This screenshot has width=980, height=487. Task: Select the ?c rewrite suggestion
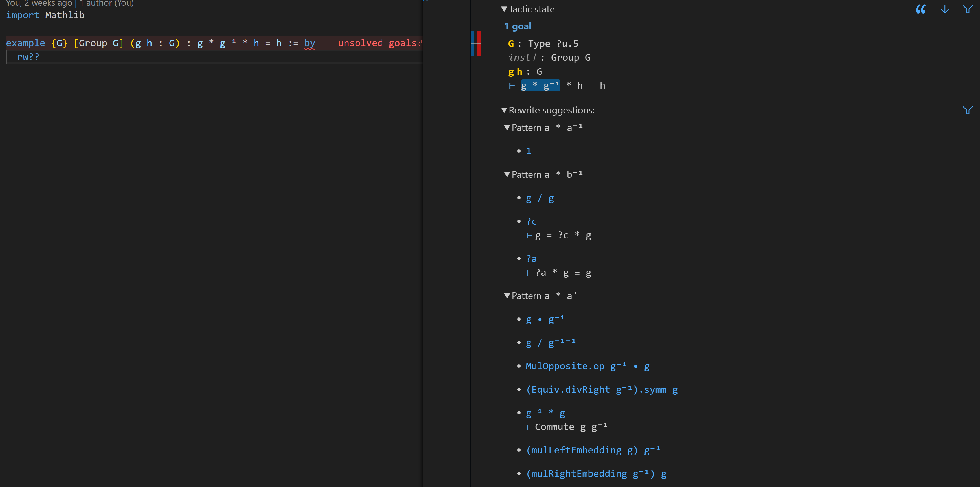click(531, 221)
